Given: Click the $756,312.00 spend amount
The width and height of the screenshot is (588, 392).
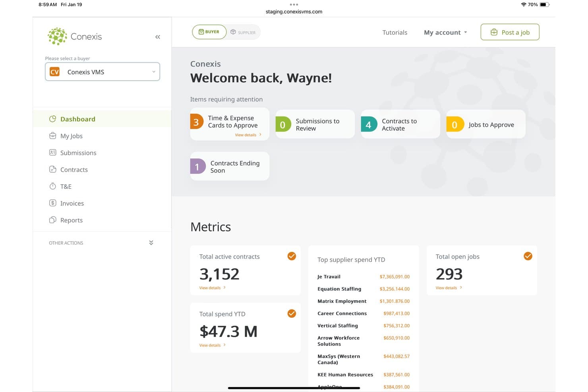Looking at the screenshot, I should (397, 326).
